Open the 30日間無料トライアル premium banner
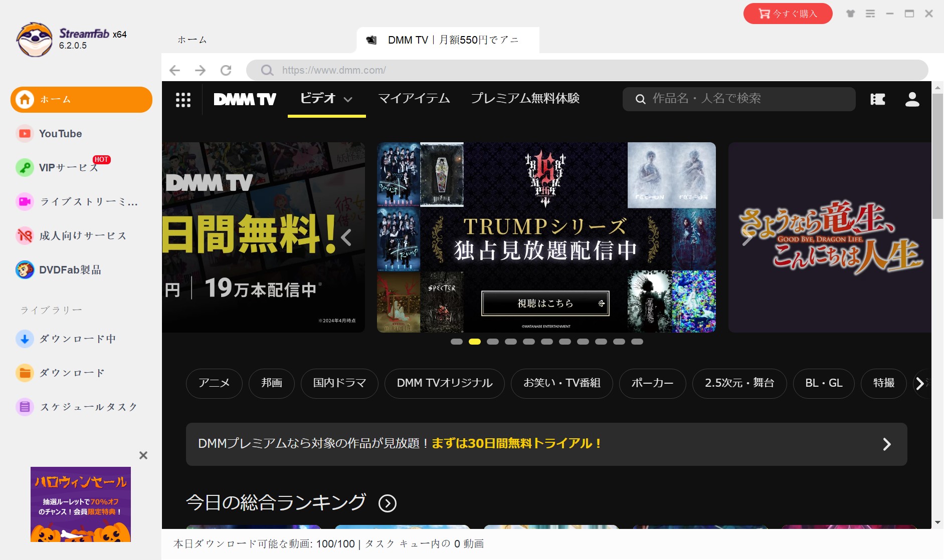The image size is (944, 560). click(546, 444)
